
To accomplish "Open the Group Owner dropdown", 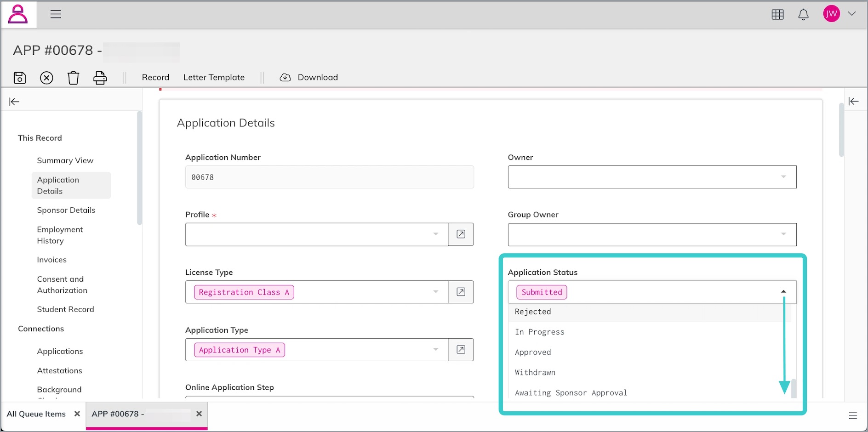I will click(652, 234).
